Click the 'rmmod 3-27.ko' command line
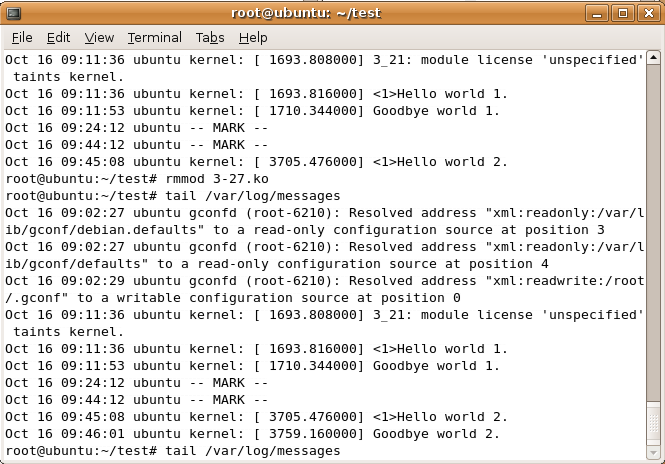 click(137, 179)
